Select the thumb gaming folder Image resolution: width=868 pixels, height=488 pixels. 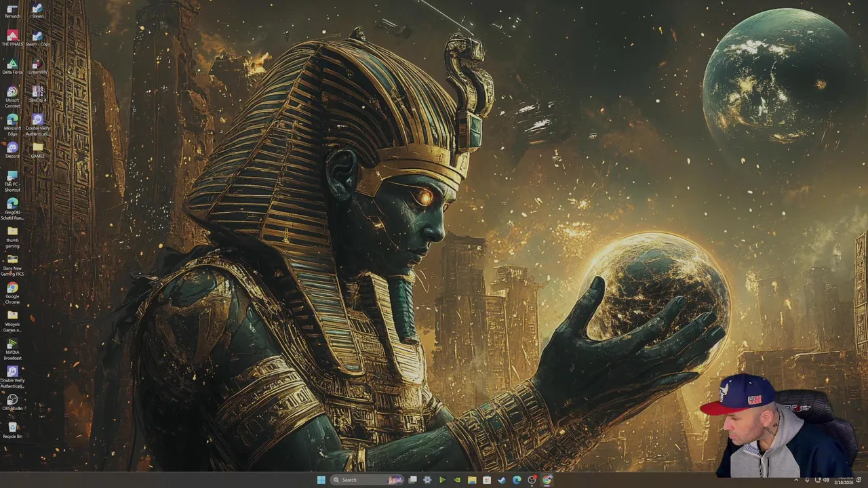12,237
